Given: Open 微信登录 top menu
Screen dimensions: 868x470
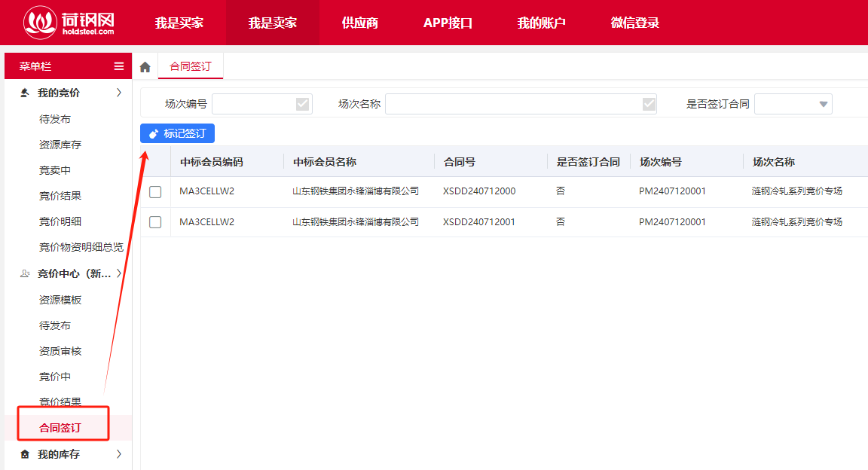Looking at the screenshot, I should click(x=635, y=23).
